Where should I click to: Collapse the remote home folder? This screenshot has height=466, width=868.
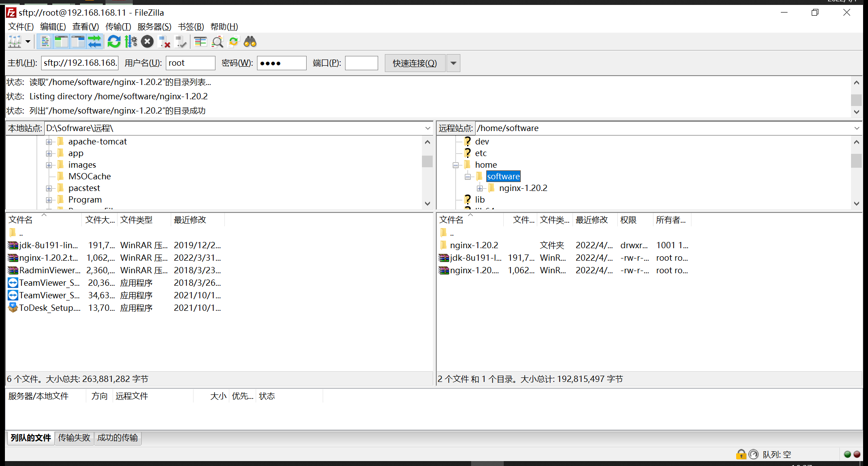456,165
